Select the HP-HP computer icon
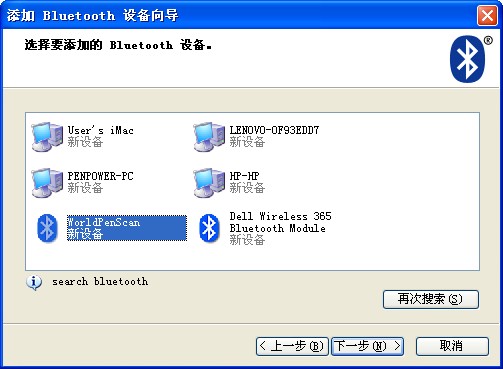This screenshot has width=503, height=369. point(209,183)
